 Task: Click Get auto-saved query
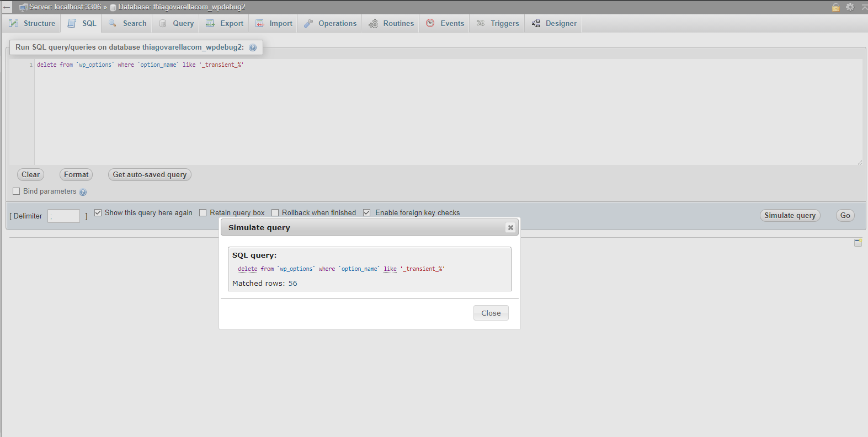point(150,175)
